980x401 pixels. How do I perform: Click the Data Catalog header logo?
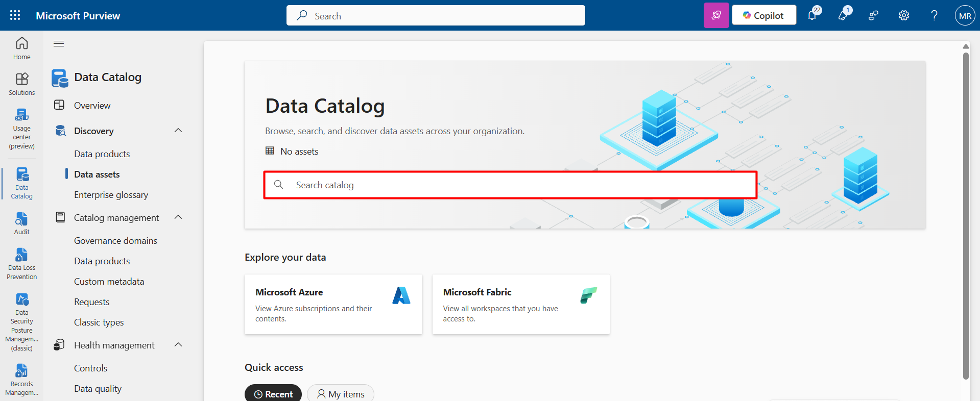tap(60, 78)
